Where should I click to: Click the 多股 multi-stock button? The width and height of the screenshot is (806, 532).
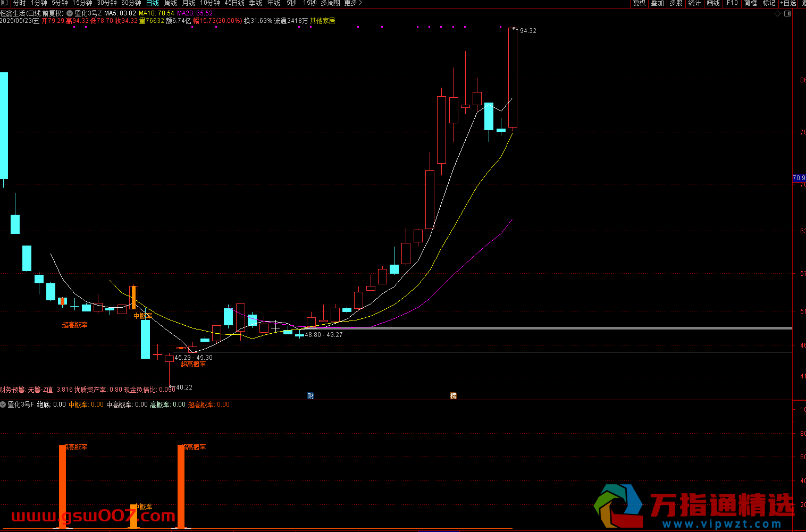click(676, 3)
